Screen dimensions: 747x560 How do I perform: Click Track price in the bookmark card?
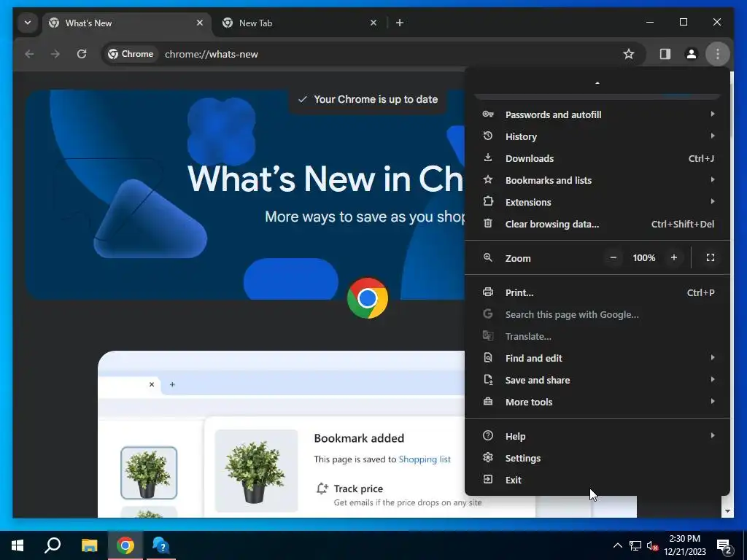click(358, 489)
